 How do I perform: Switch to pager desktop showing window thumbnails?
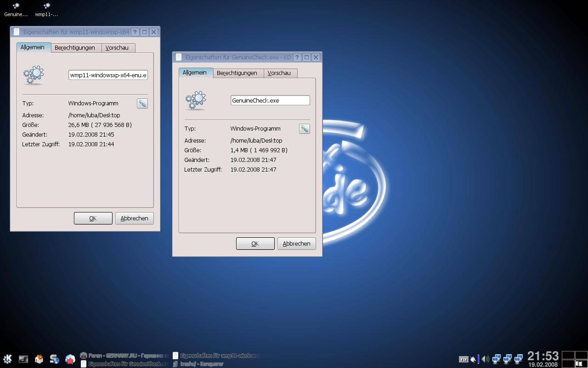click(x=581, y=363)
